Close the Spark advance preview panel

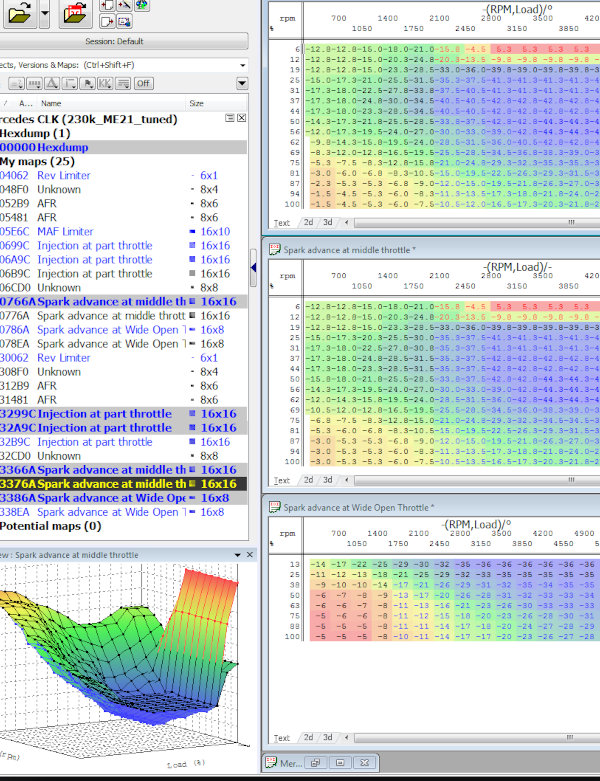pos(250,554)
